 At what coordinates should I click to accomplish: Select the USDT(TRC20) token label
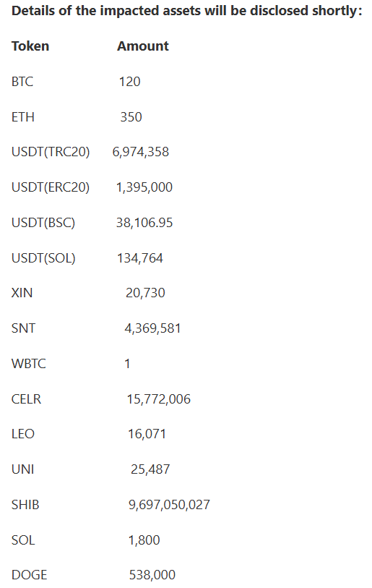coord(51,152)
